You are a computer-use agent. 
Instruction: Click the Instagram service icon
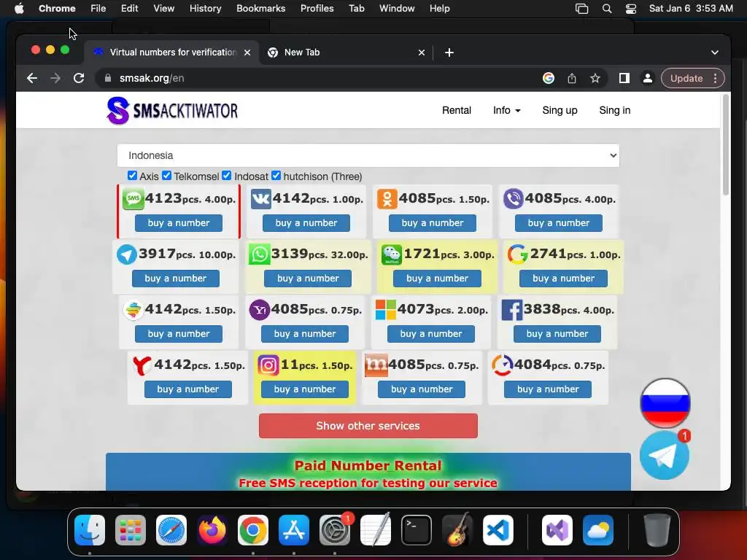click(268, 365)
